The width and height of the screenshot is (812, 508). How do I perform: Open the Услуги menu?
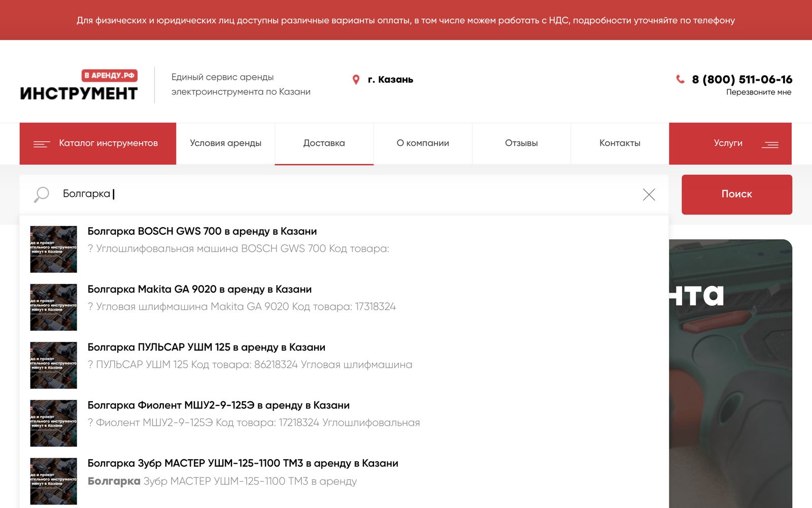click(x=730, y=143)
